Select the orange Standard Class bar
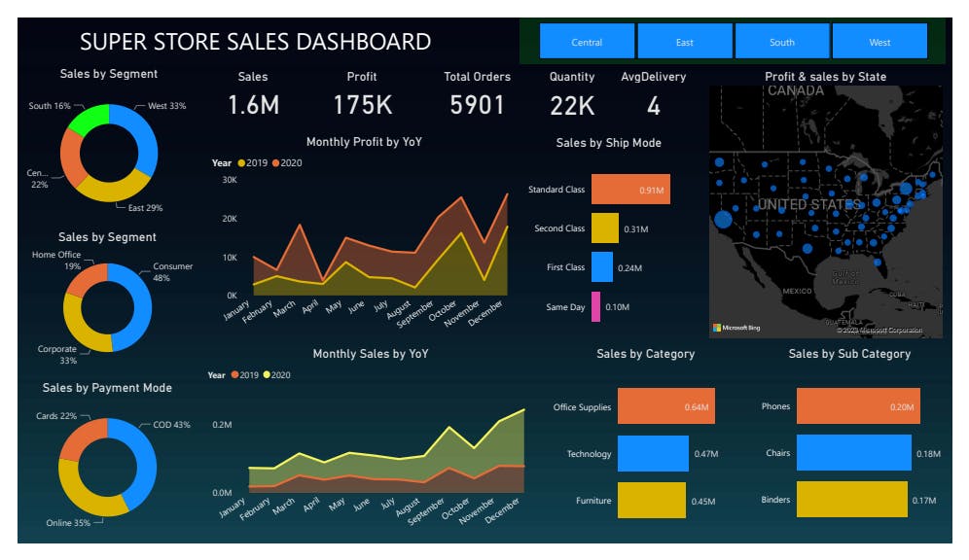 pos(629,190)
